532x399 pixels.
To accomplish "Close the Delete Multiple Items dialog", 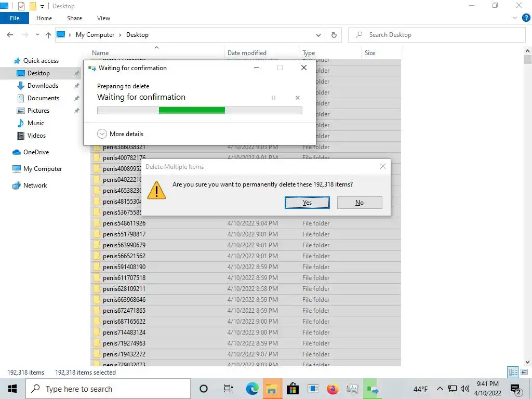I will click(x=383, y=166).
